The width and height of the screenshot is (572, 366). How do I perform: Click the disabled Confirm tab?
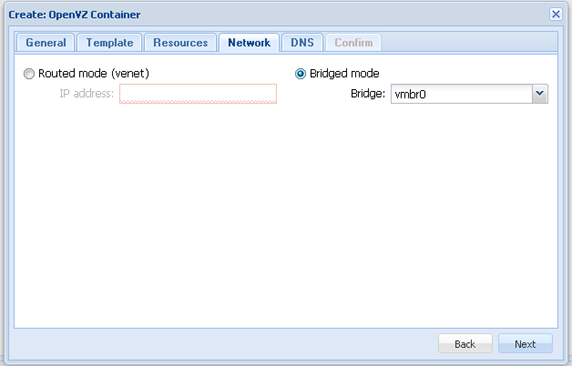click(353, 43)
